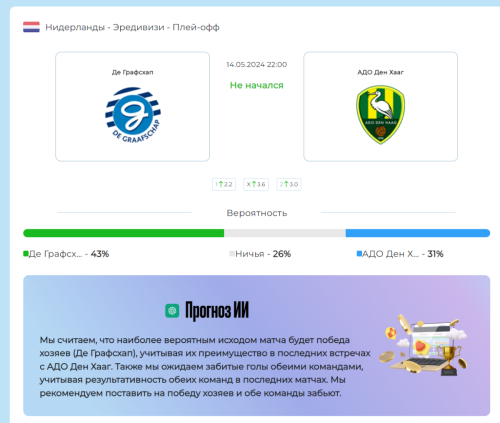Click the gray draw probability bar segment

(x=285, y=233)
